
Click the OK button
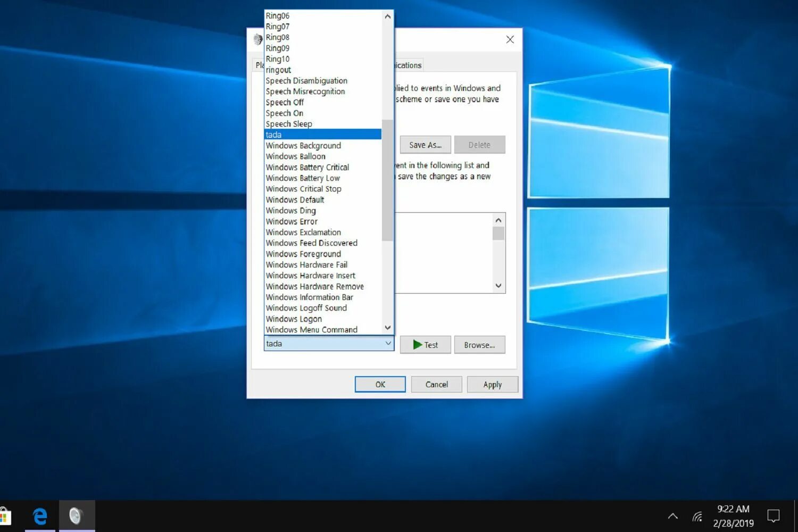[380, 384]
